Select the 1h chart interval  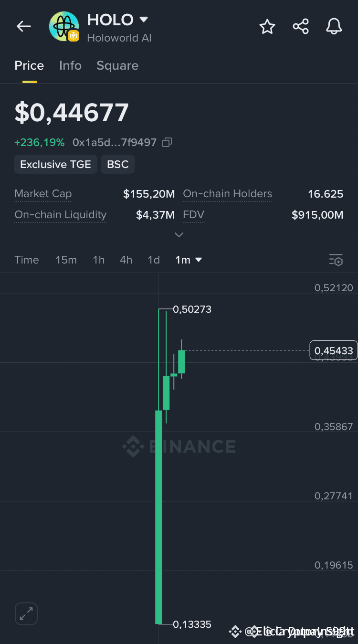98,260
